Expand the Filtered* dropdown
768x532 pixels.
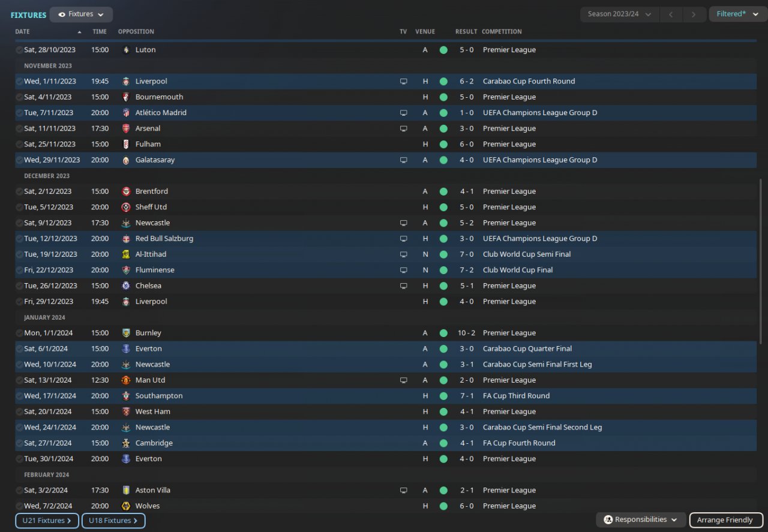tap(737, 14)
